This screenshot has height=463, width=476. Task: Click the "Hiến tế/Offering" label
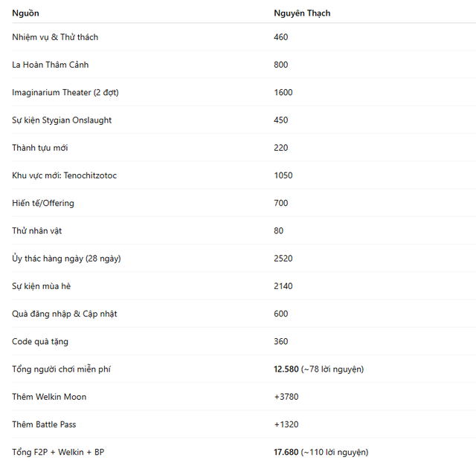[43, 203]
